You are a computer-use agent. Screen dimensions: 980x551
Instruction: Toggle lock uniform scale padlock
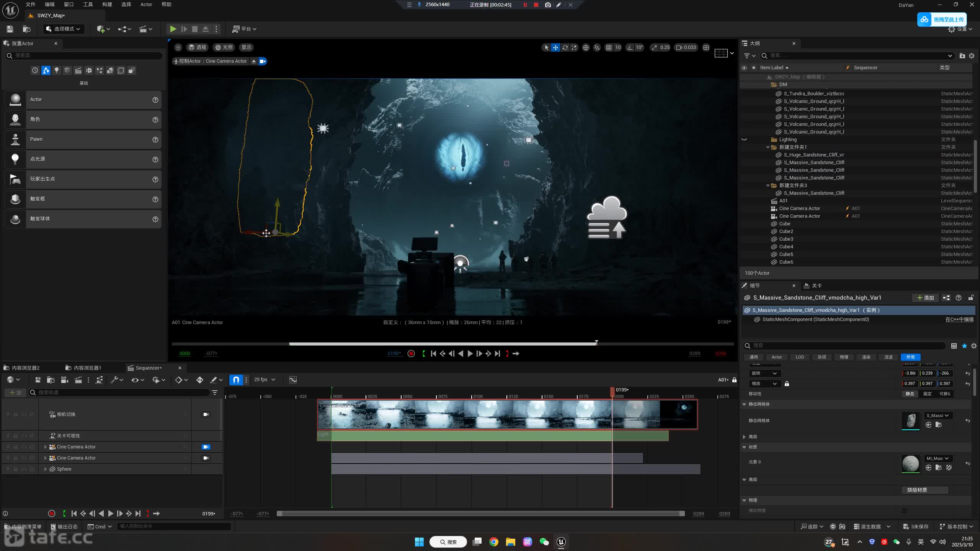pos(787,384)
